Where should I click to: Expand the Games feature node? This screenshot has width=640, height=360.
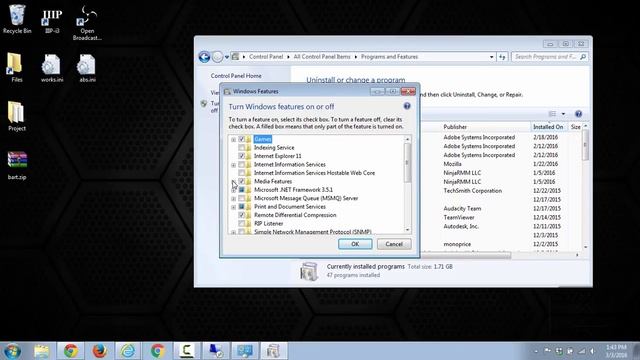233,140
